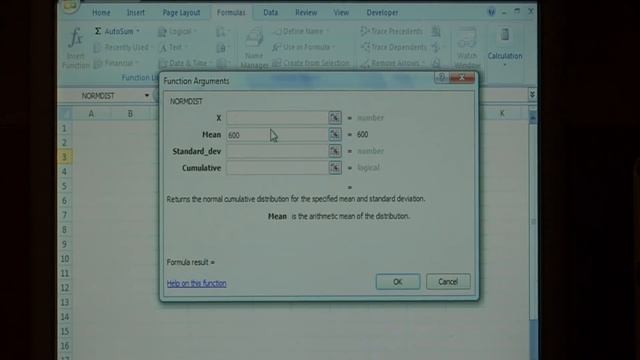
Task: Click the Cumulative input field
Action: click(x=278, y=168)
